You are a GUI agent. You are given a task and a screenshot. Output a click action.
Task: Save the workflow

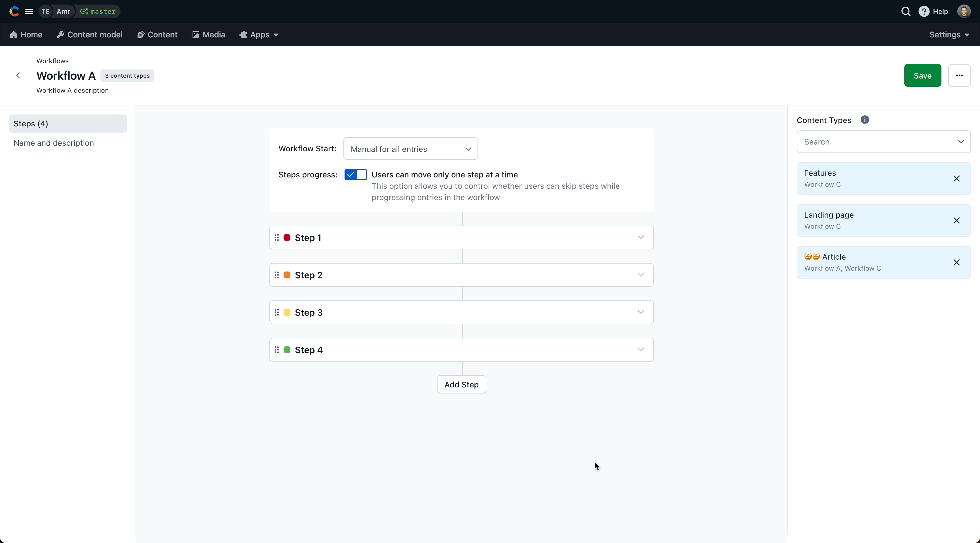922,75
